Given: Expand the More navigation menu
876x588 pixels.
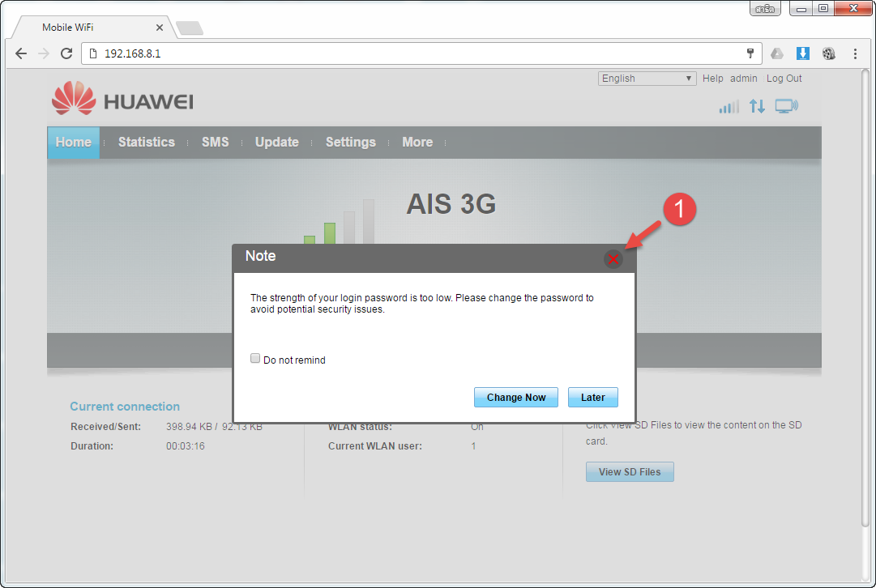Looking at the screenshot, I should point(417,142).
